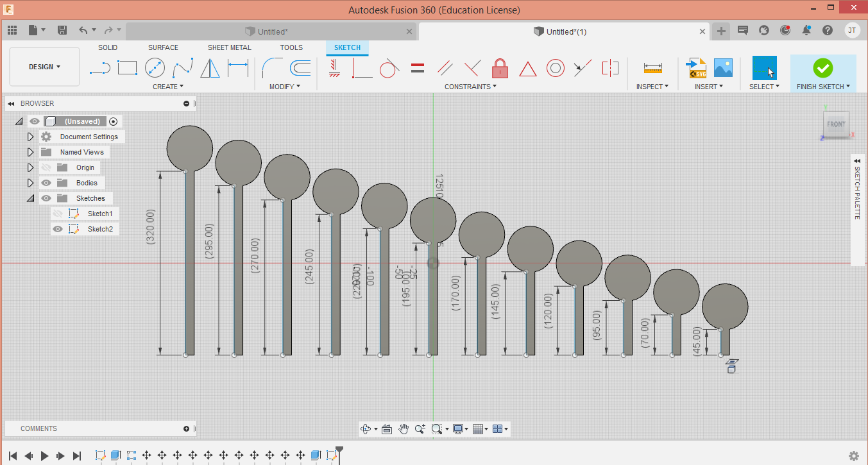Apply the Equal constraint
Viewport: 868px width, 465px height.
coord(417,67)
